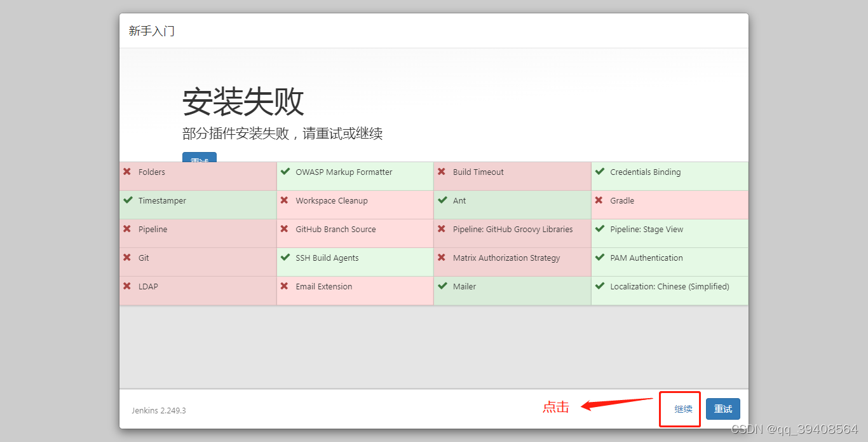Viewport: 868px width, 442px height.
Task: Click the Workspace Cleanup label
Action: click(332, 201)
